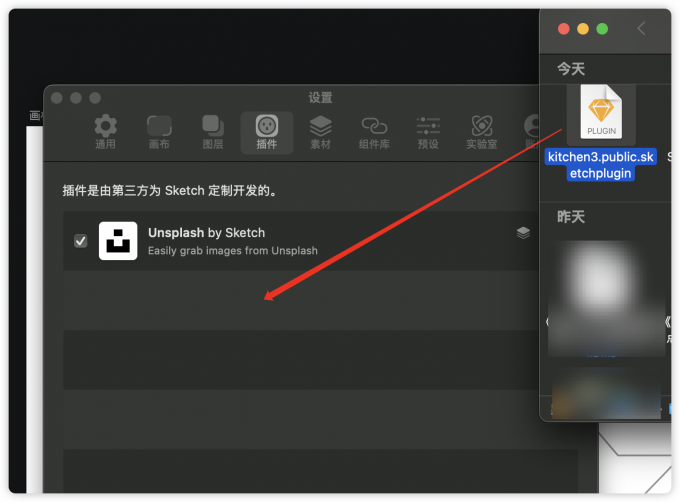Open the 图层 (Layers) settings tab
This screenshot has width=680, height=502.
click(x=212, y=132)
